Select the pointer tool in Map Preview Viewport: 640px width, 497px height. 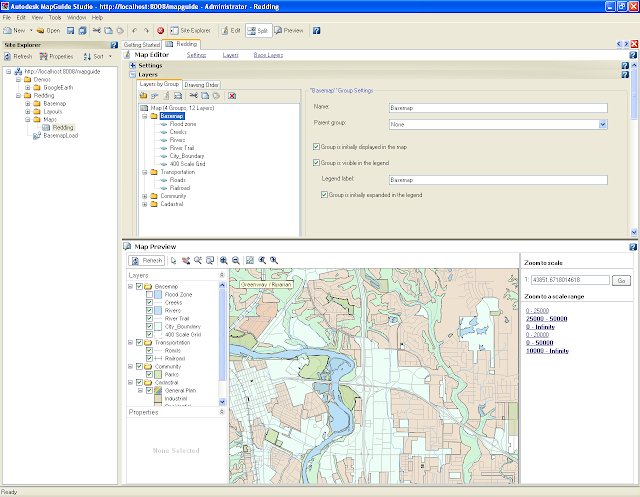pyautogui.click(x=173, y=260)
